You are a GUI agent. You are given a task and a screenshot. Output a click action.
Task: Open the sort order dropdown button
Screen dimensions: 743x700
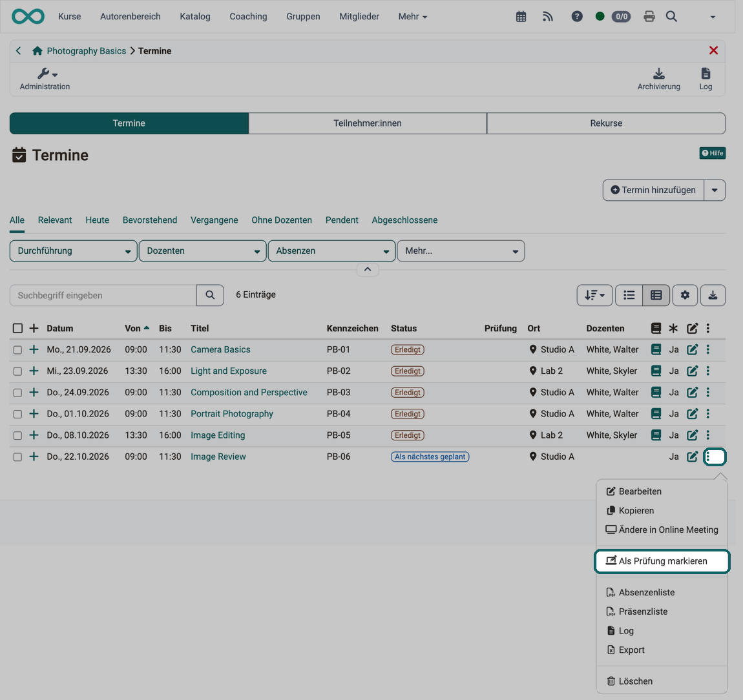[x=594, y=295]
